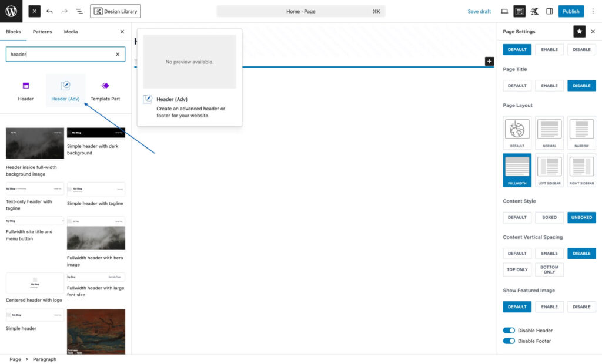602x364 pixels.
Task: Select the Header (Adv) block
Action: click(65, 90)
